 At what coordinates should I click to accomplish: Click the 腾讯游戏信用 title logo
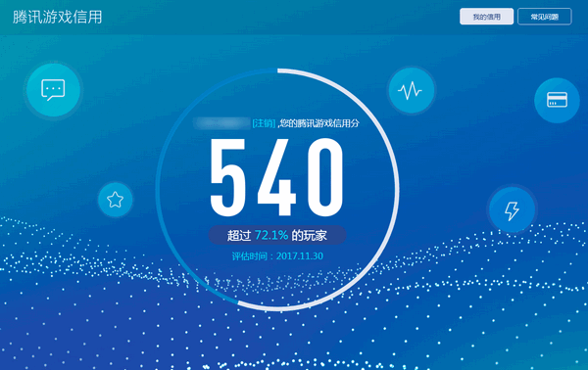pos(58,17)
